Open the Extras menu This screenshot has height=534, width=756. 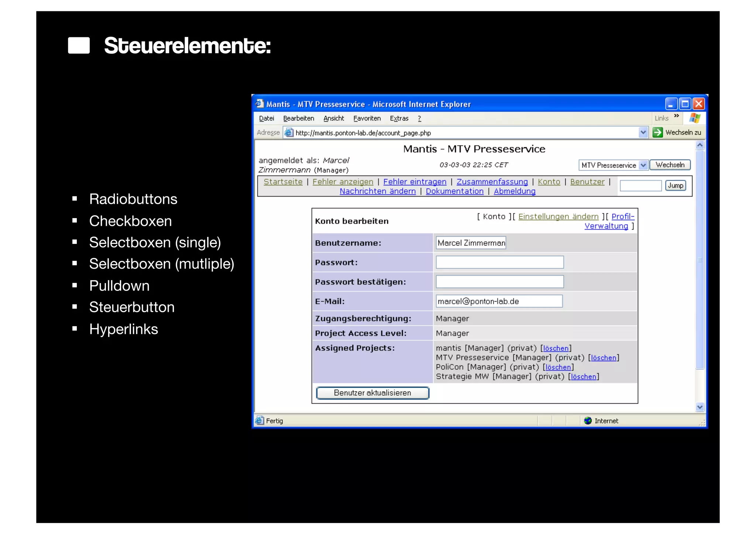coord(399,118)
